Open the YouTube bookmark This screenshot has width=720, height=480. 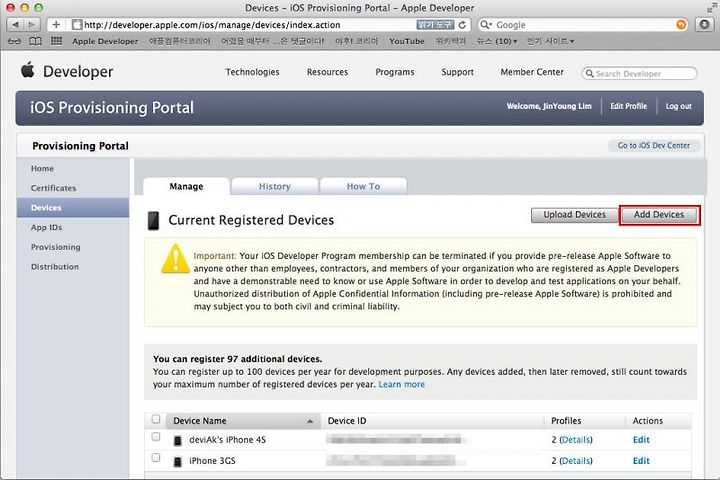[407, 41]
